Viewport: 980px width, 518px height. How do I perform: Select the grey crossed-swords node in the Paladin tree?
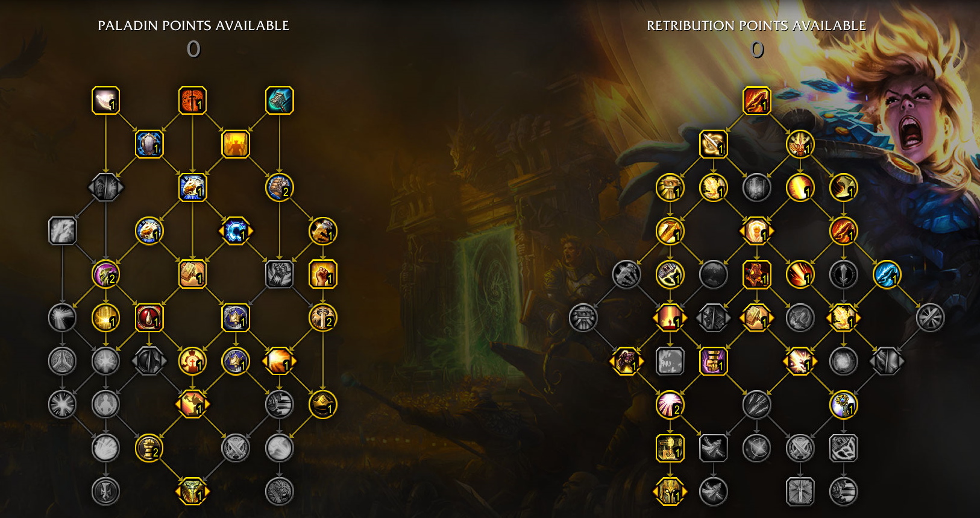click(236, 448)
